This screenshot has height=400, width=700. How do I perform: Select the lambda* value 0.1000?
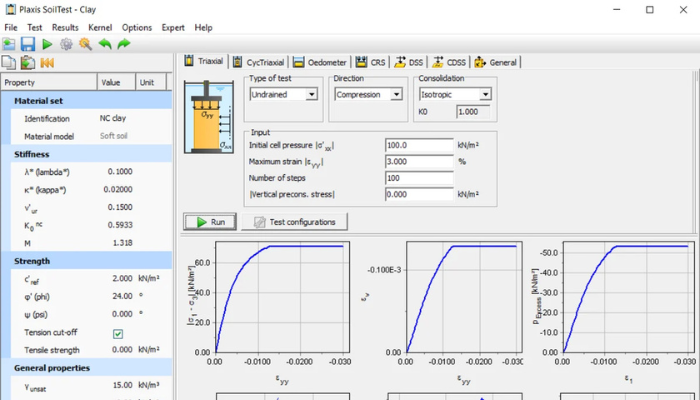120,171
